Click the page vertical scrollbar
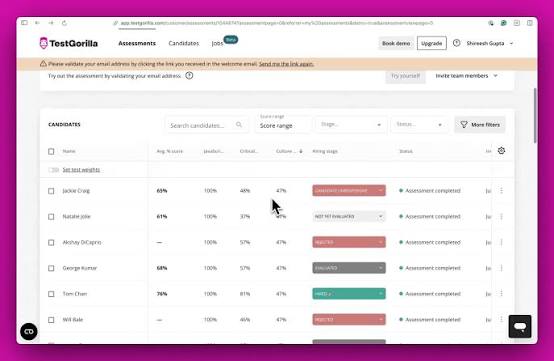 click(535, 116)
